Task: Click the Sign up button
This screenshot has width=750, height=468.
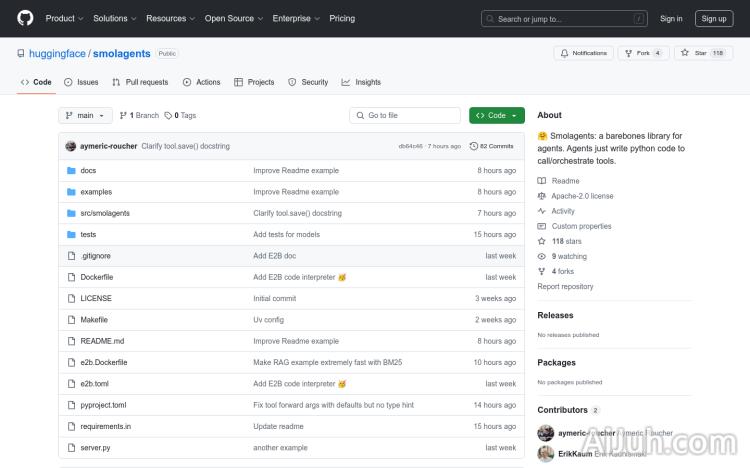Action: (714, 18)
